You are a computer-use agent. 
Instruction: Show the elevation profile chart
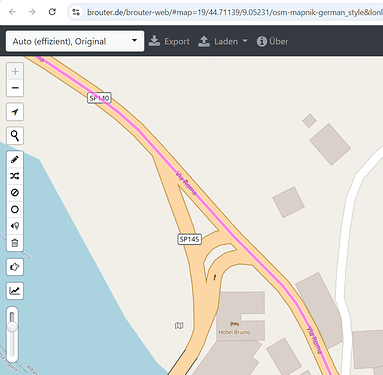tap(15, 291)
